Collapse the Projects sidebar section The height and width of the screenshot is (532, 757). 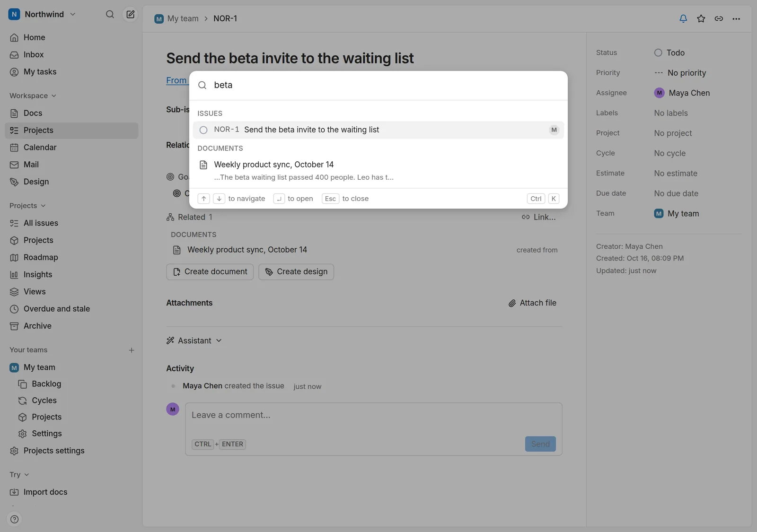pos(27,206)
